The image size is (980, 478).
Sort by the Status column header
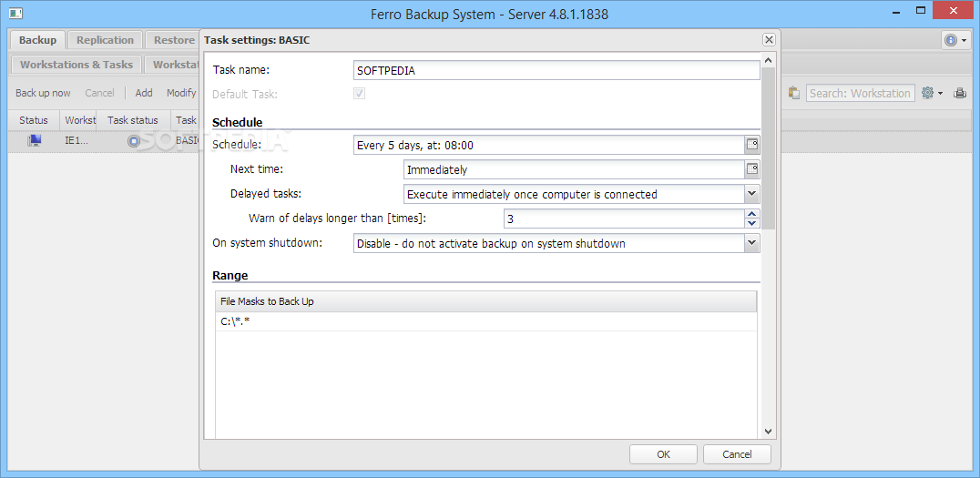[x=34, y=120]
